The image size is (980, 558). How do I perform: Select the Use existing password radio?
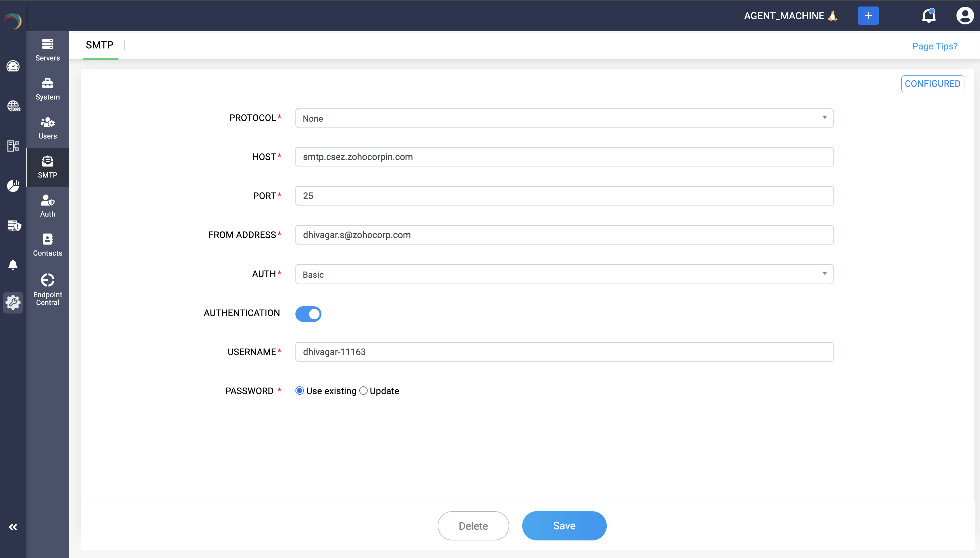pyautogui.click(x=300, y=391)
